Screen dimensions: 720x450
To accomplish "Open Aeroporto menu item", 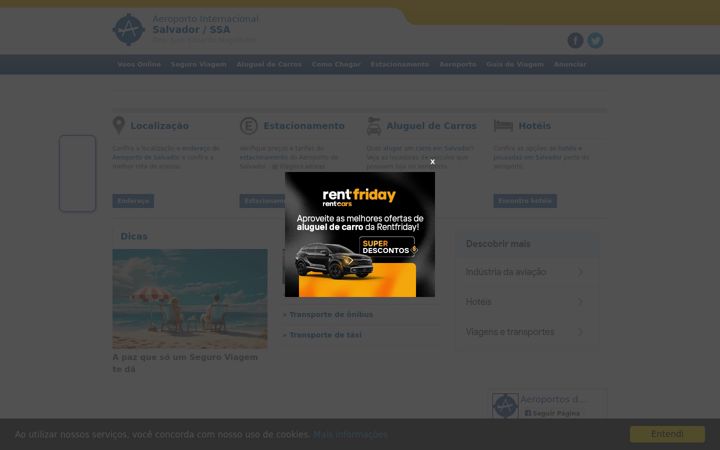I will [458, 64].
